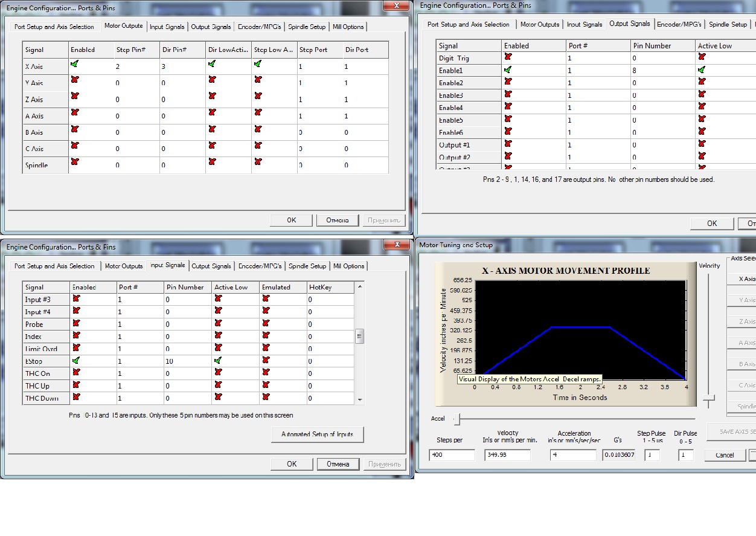Viewport: 756px width, 536px height.
Task: Toggle Z Axis Step Low Active red cross
Action: point(258,95)
